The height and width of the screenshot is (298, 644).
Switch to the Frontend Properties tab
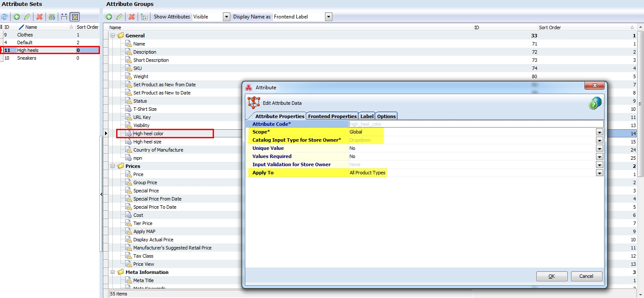332,116
